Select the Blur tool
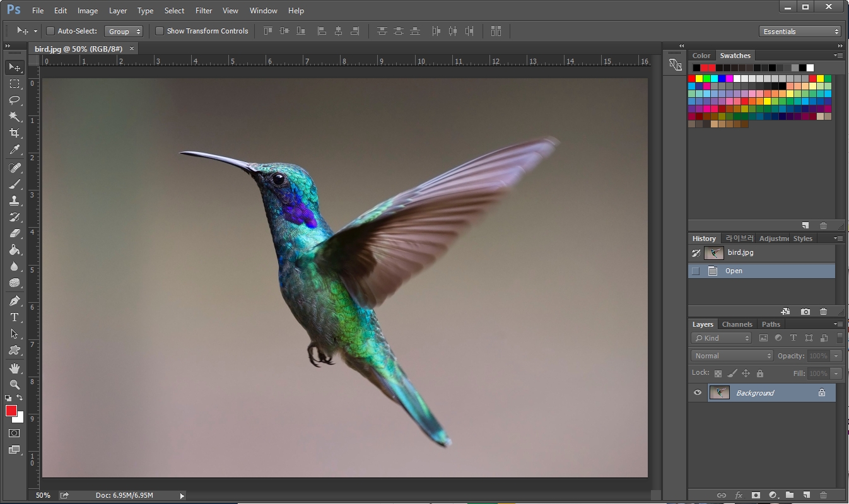Screen dimensions: 849x504 (15, 266)
